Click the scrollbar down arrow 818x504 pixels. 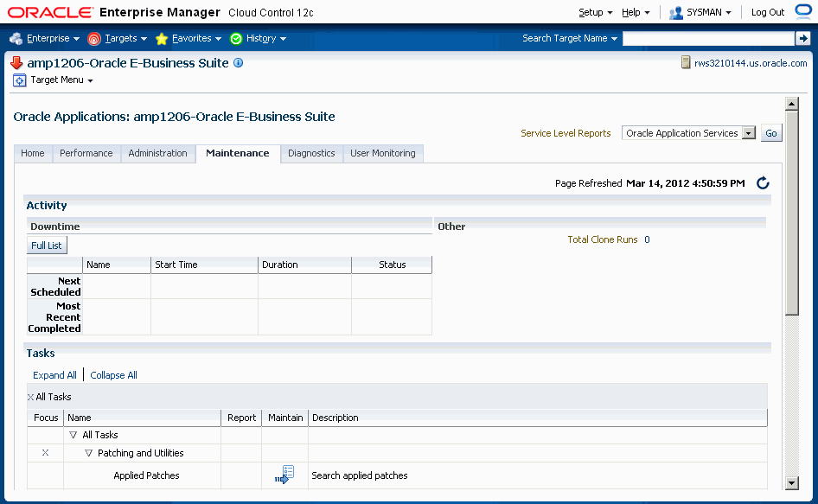point(791,483)
